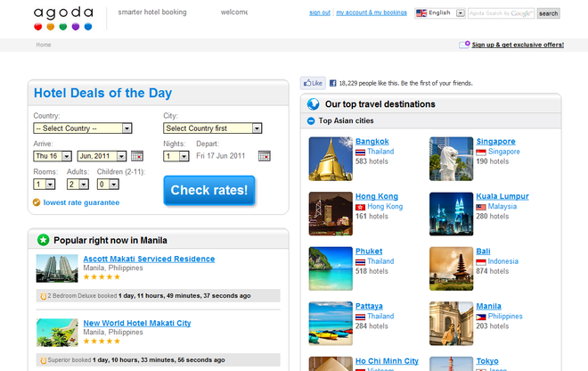Open the Hong Kong city thumbnail

coord(331,214)
